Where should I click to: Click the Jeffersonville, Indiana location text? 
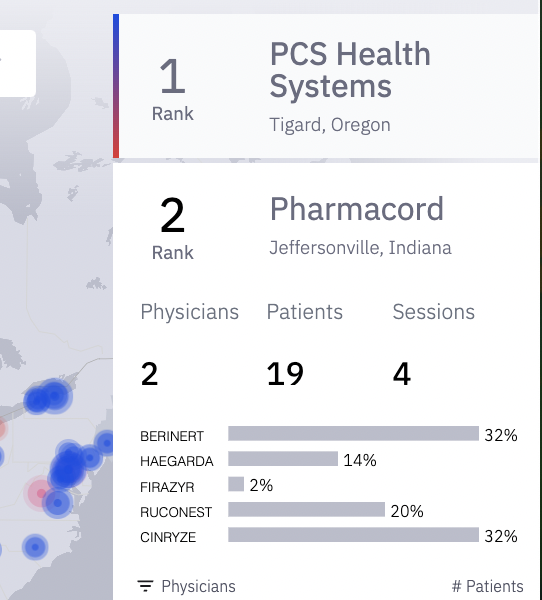[x=361, y=248]
